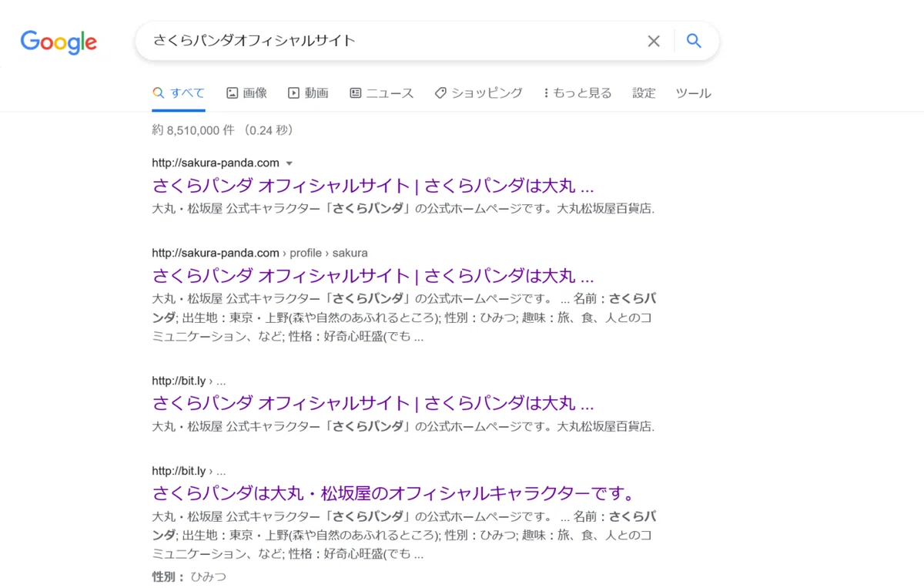
Task: Click the 性別： ひみつ line
Action: click(189, 576)
